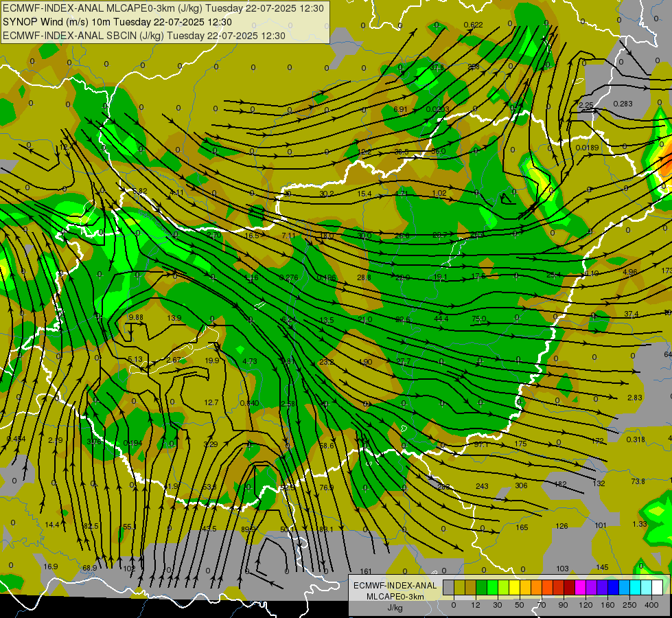Click the legend tick label 400

click(x=651, y=605)
